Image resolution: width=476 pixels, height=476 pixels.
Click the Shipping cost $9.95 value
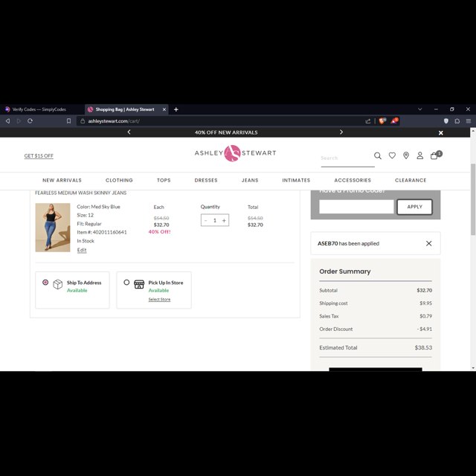(425, 303)
